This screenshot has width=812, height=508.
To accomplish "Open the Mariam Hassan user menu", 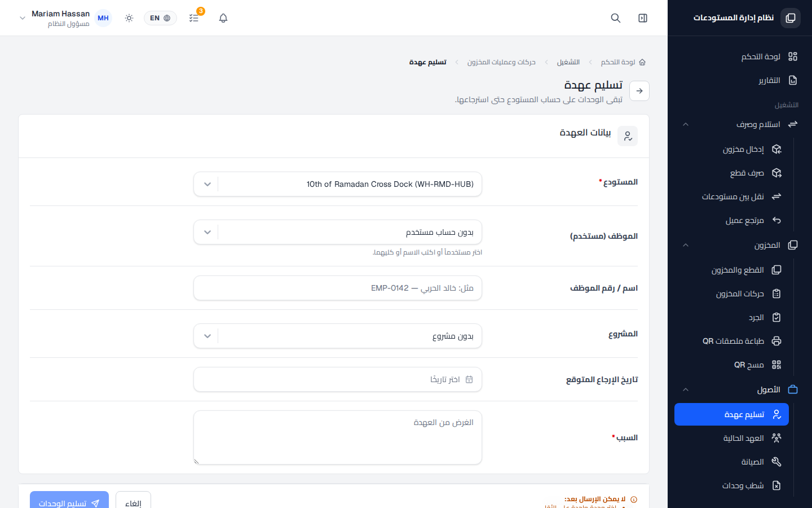I will coord(55,18).
